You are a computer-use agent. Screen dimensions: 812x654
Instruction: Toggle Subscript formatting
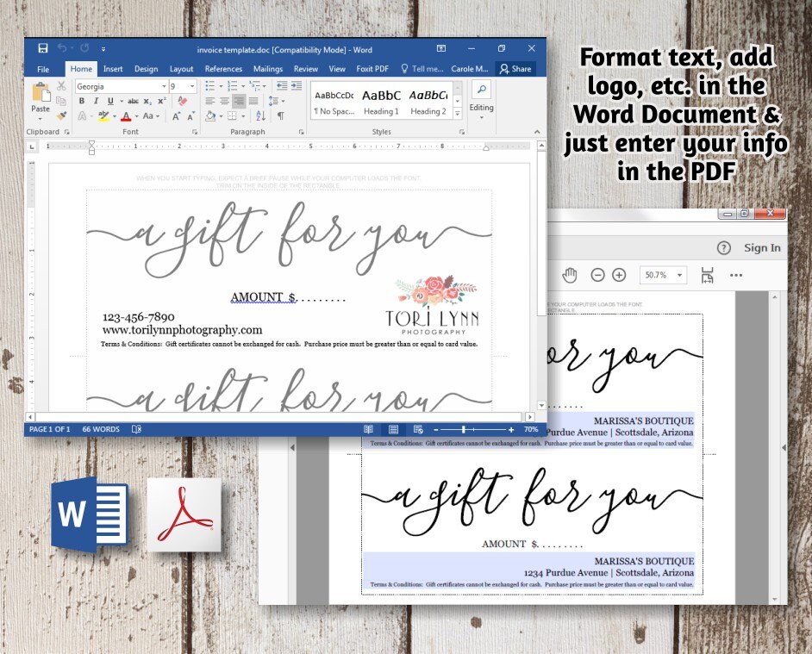point(147,102)
